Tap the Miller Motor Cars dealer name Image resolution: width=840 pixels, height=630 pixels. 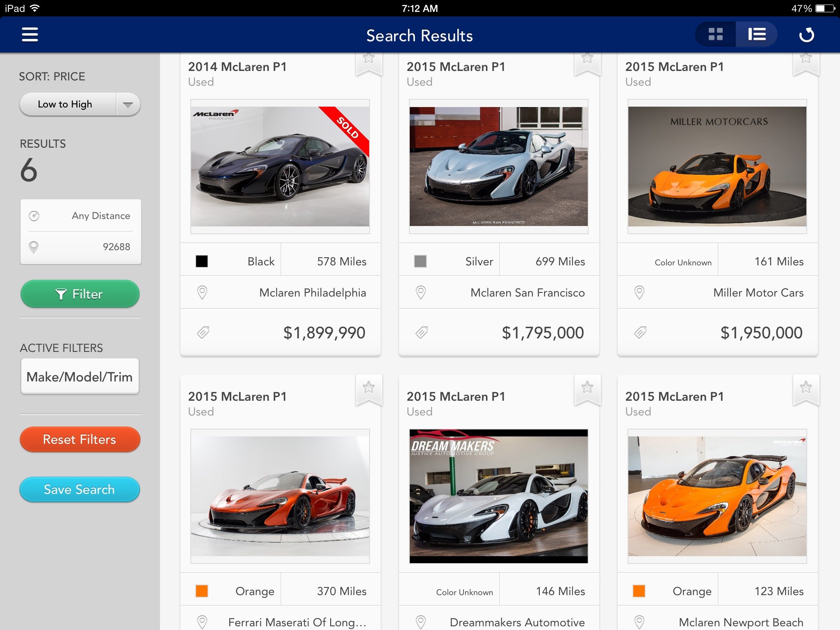pyautogui.click(x=758, y=292)
